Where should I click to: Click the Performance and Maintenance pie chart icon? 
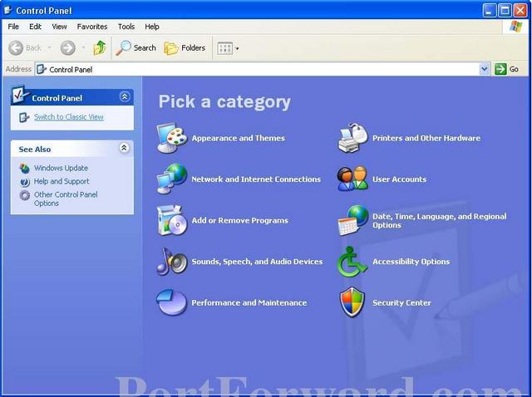(x=172, y=302)
